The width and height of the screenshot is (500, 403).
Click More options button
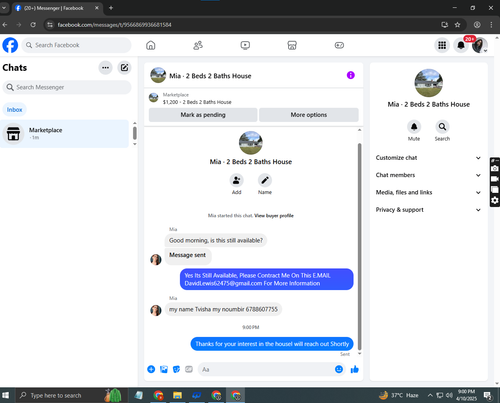tap(309, 115)
